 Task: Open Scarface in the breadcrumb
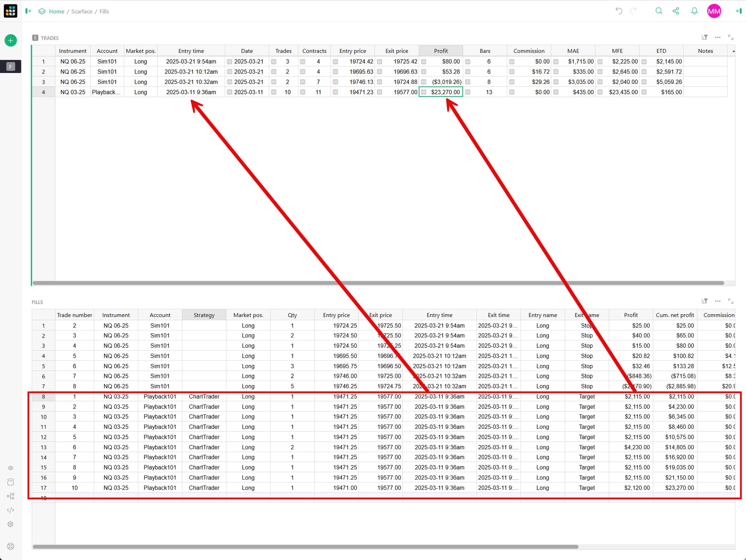82,11
